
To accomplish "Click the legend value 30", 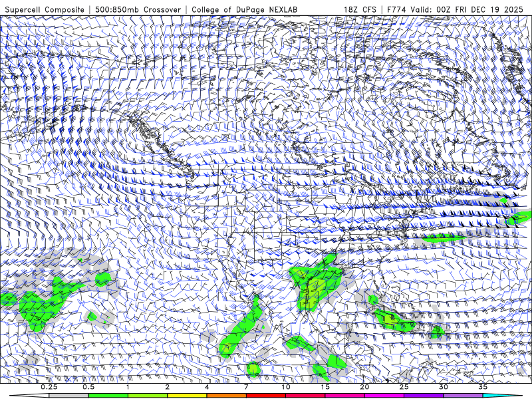I will tap(444, 387).
